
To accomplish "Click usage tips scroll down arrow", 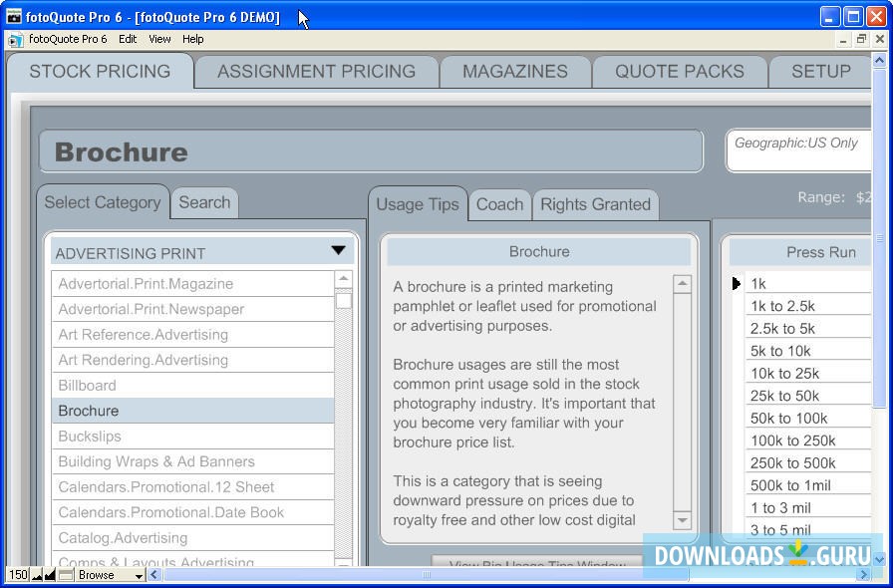I will tap(683, 519).
